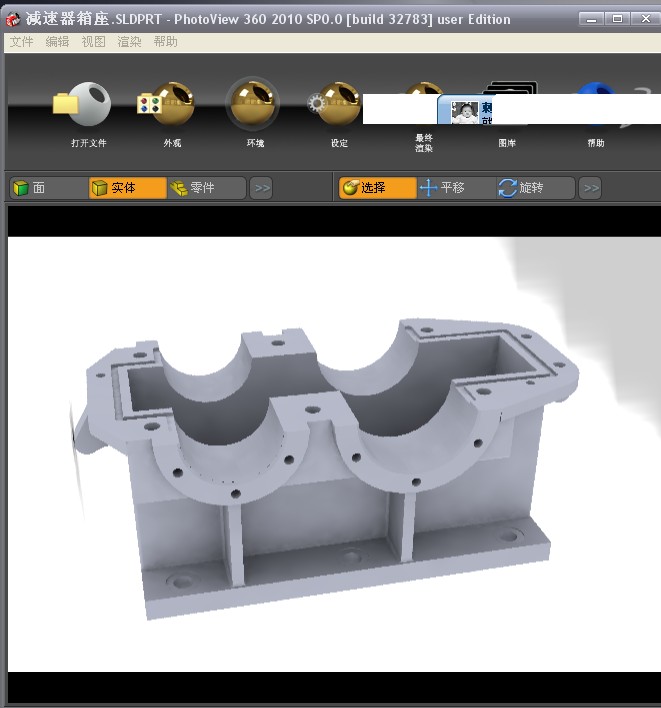
Task: Open the 文件 (File) menu
Action: (x=21, y=42)
